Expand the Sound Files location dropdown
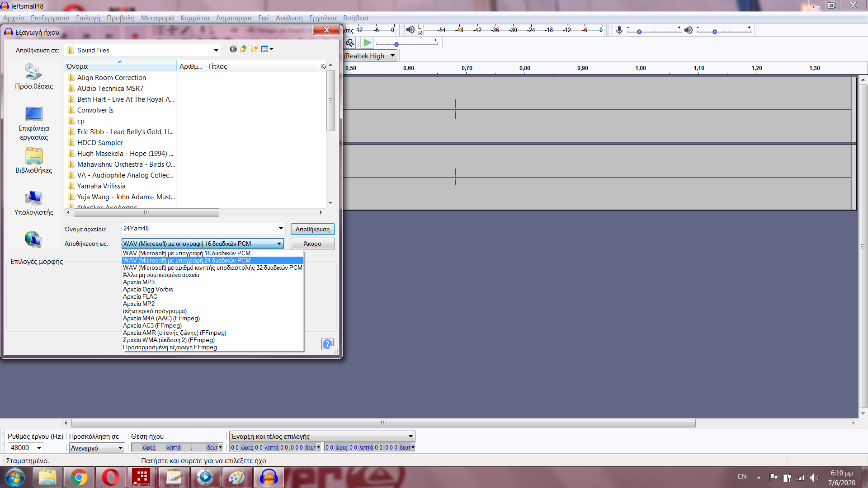The width and height of the screenshot is (868, 488). pos(216,50)
